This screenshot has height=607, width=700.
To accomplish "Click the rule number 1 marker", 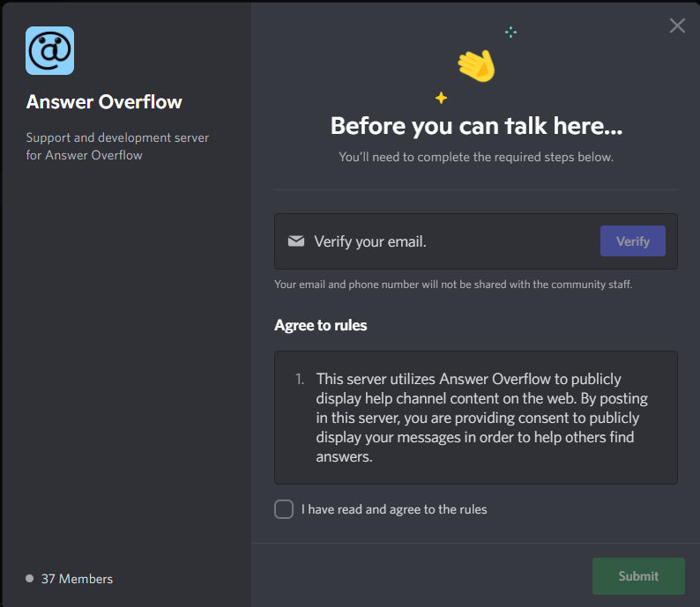I will tap(300, 379).
